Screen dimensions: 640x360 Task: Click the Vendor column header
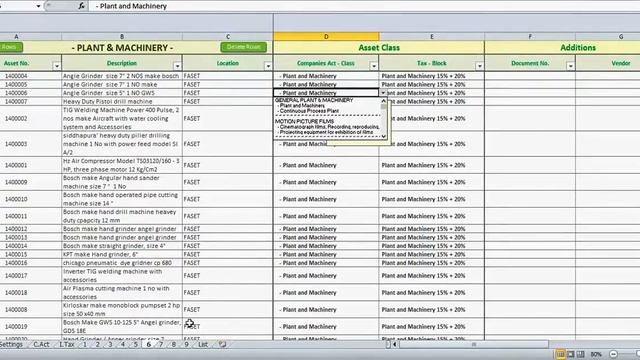click(x=620, y=63)
